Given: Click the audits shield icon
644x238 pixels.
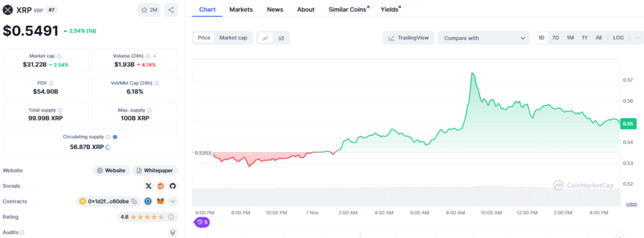Looking at the screenshot, I should (172, 233).
